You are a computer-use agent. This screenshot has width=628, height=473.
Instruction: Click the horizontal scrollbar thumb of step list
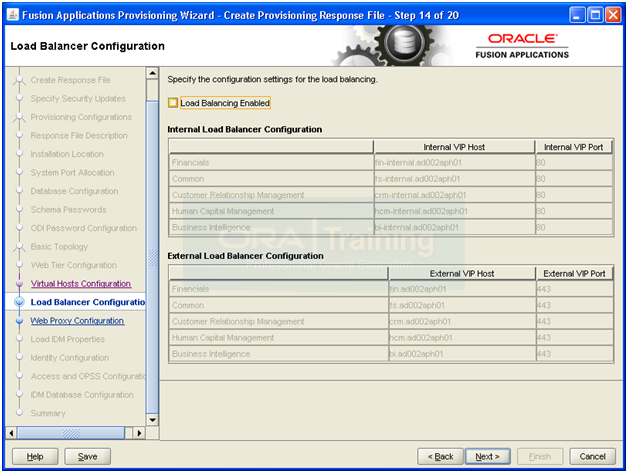(71, 433)
